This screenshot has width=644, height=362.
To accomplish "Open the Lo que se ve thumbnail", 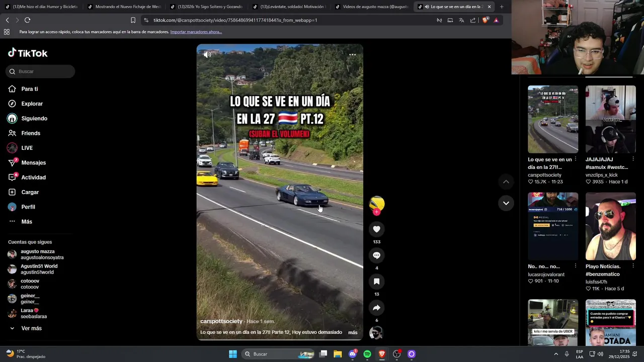I will tap(553, 119).
